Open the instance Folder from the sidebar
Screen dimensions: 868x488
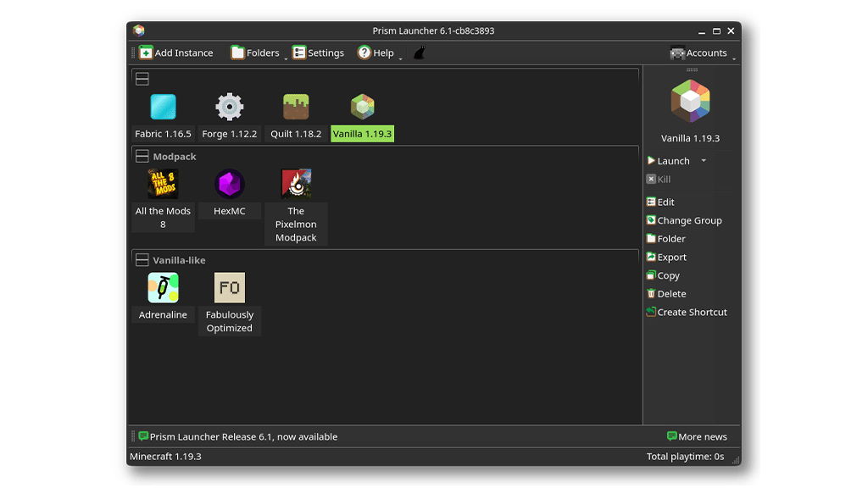pos(666,238)
